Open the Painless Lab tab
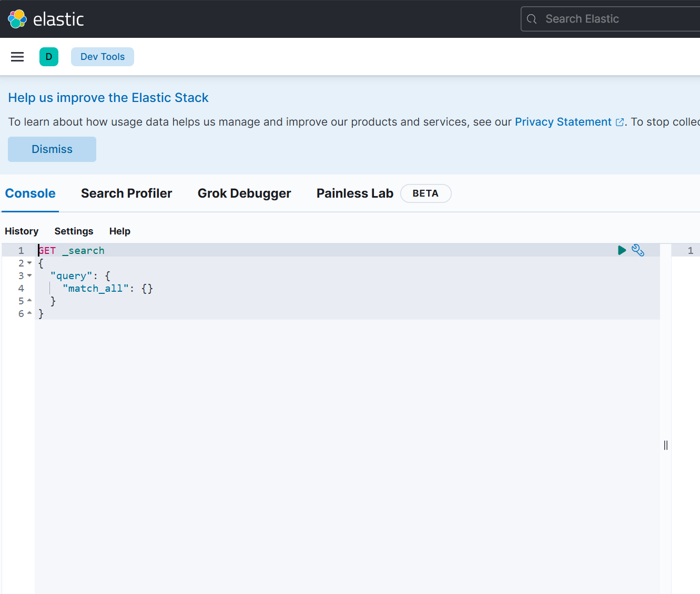 (355, 193)
